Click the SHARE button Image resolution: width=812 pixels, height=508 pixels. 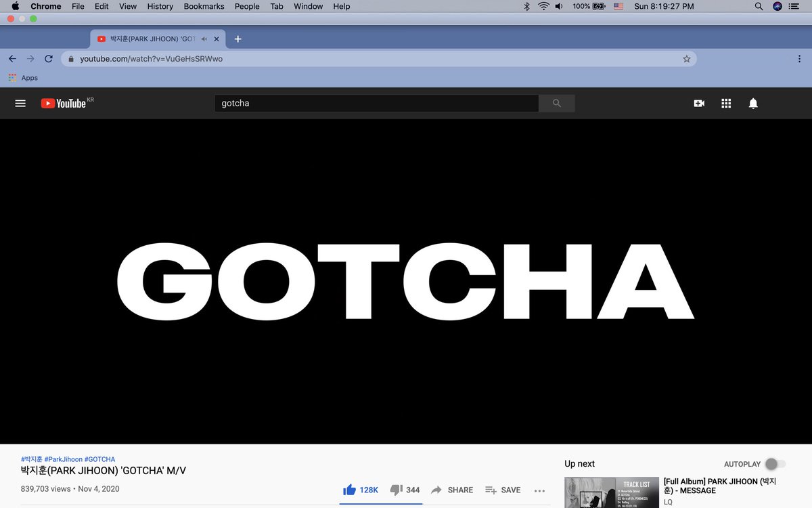tap(452, 490)
